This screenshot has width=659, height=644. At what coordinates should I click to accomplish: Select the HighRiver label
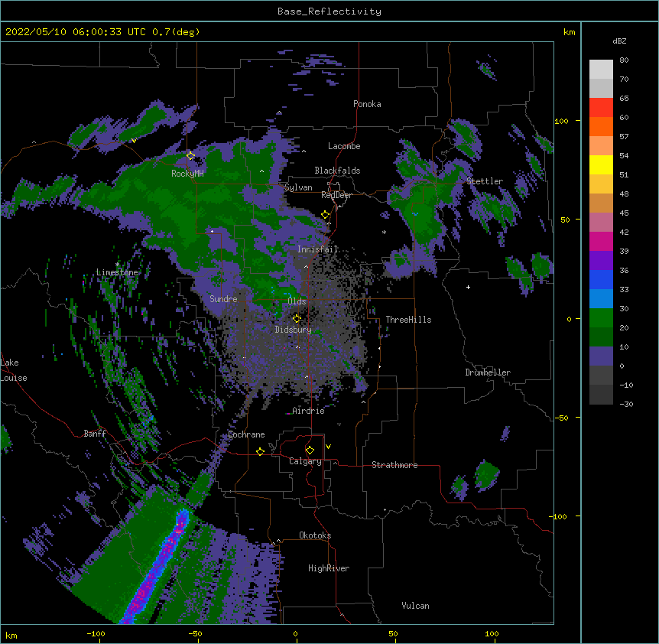coord(329,568)
